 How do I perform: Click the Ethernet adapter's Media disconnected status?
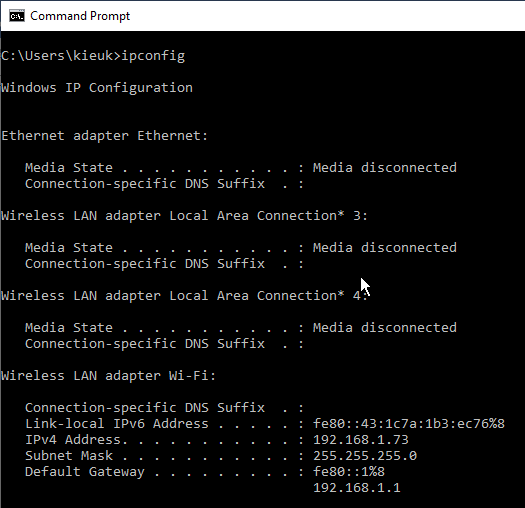coord(385,167)
